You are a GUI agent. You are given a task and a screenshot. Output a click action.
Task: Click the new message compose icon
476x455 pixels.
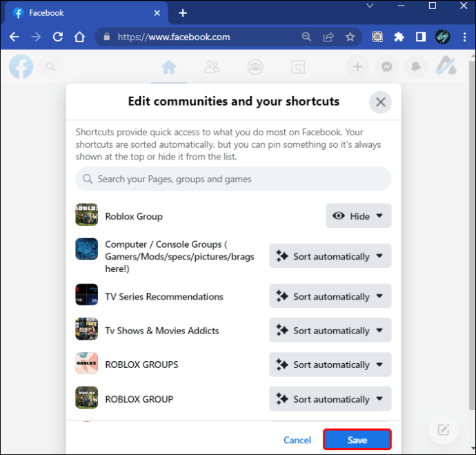pyautogui.click(x=443, y=429)
